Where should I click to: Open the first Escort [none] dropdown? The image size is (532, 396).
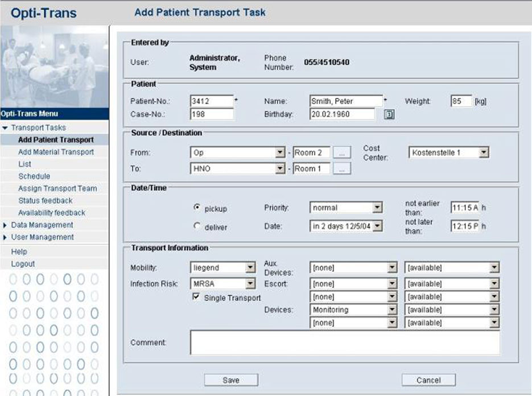[353, 283]
